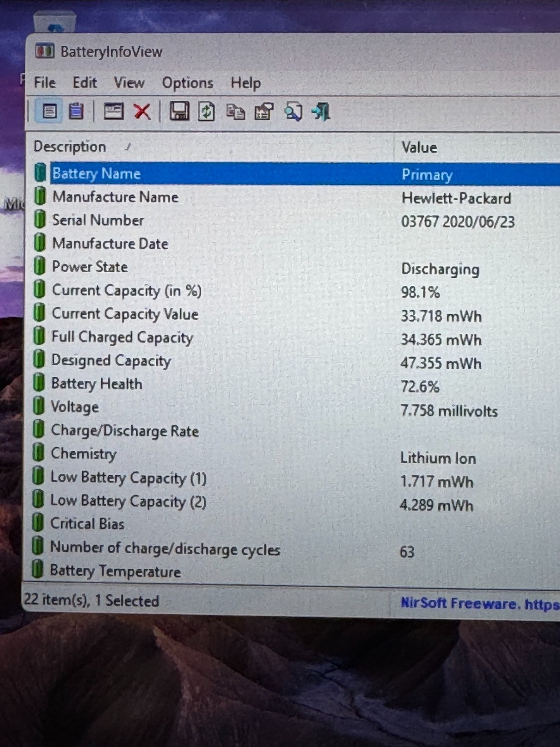The height and width of the screenshot is (747, 560).
Task: Click the Exit door toolbar icon
Action: (x=321, y=112)
